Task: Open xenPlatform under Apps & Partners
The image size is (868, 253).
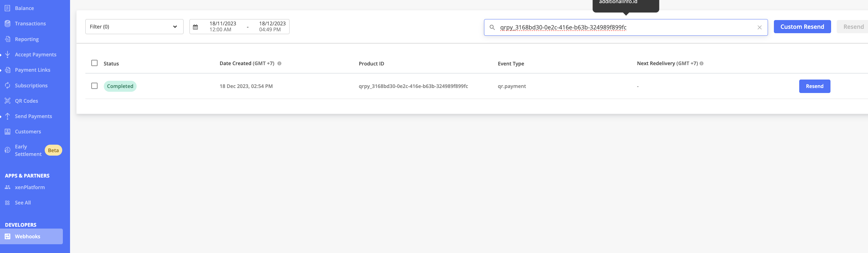Action: [30, 187]
